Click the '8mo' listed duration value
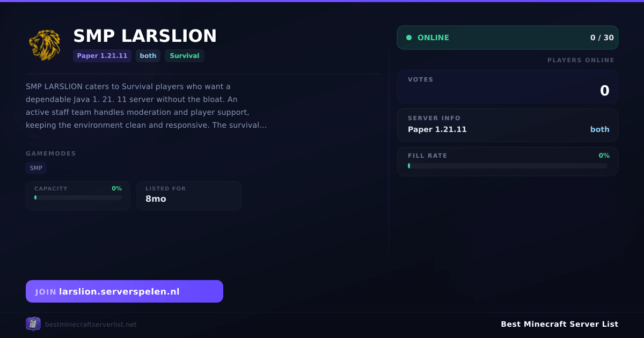The image size is (644, 338). (x=156, y=199)
